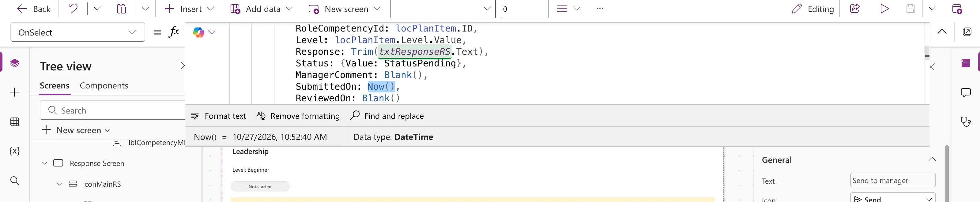The image size is (980, 202).
Task: Open the Data table sidebar icon
Action: coord(14,122)
